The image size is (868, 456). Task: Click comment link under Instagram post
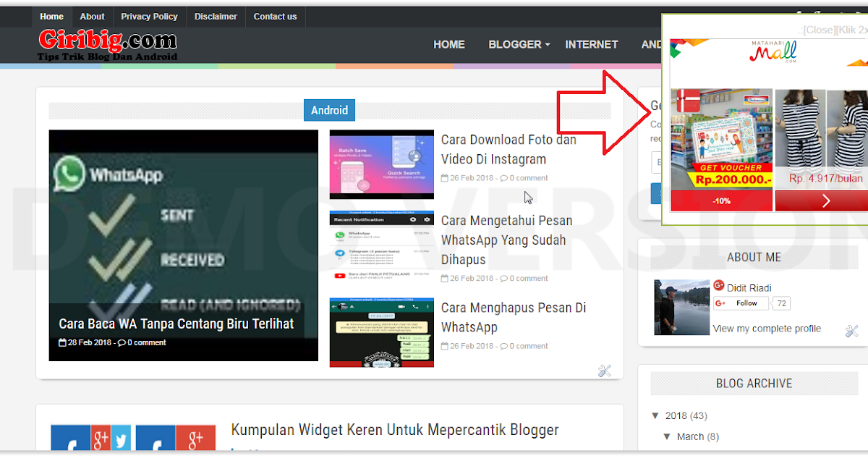click(x=524, y=178)
